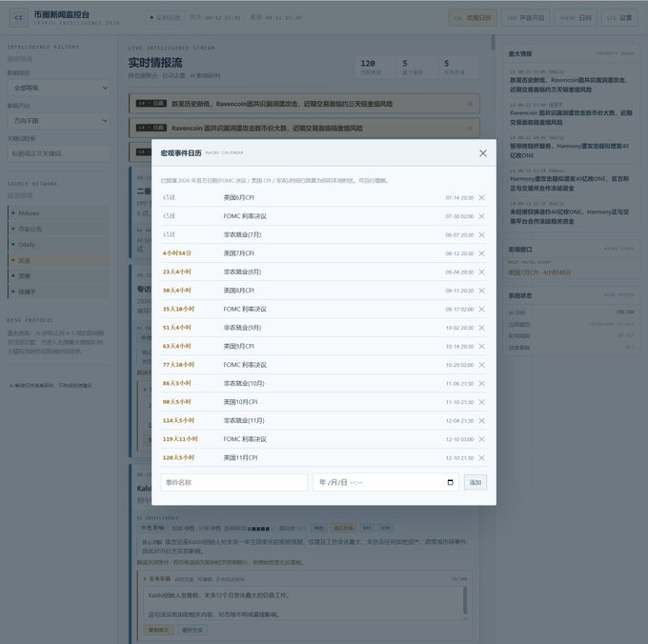Switch the THEME 日间 theme button
This screenshot has width=648, height=644.
pyautogui.click(x=576, y=18)
